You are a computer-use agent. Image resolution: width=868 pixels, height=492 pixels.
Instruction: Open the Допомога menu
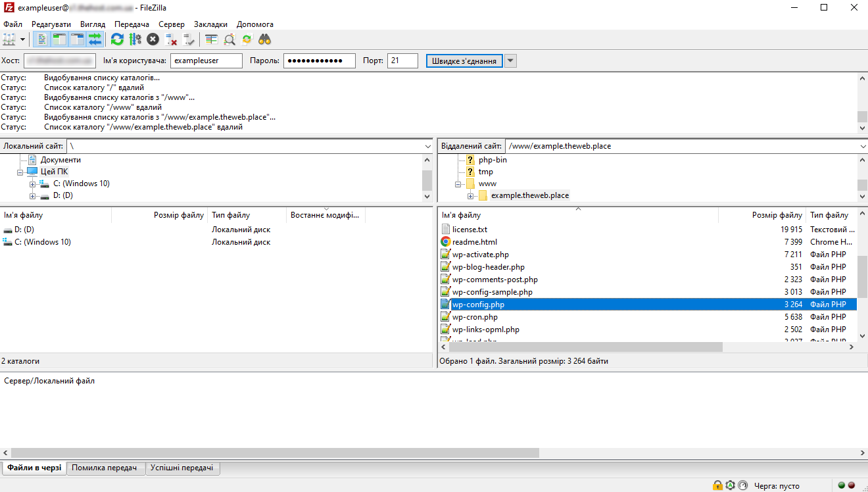255,24
